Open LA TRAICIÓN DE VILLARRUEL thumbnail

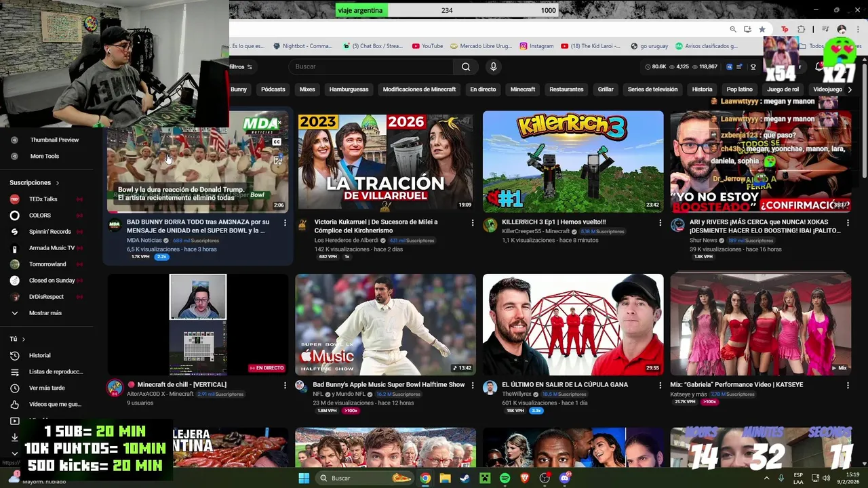(386, 161)
